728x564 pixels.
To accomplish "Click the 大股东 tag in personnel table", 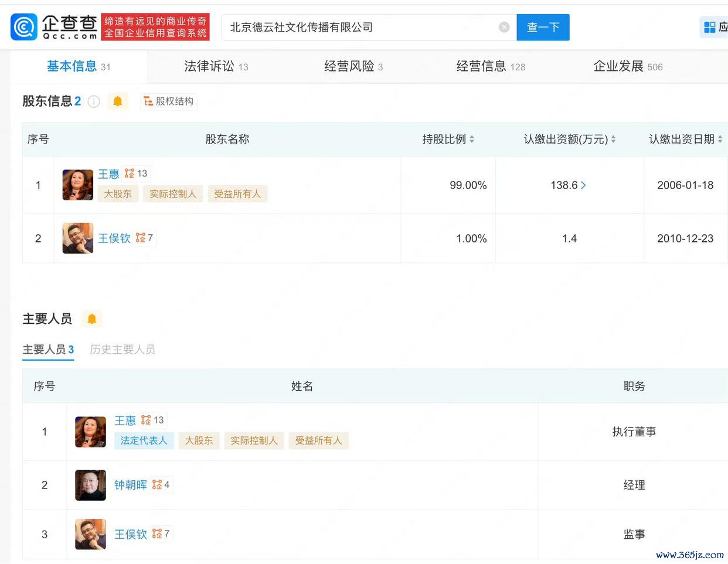I will [199, 440].
